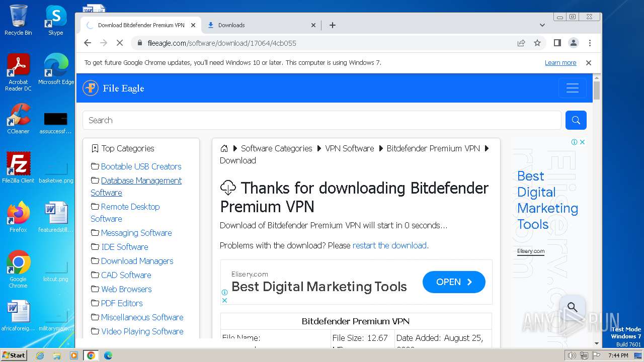
Task: Open Windows Explorer from taskbar
Action: pos(57,355)
